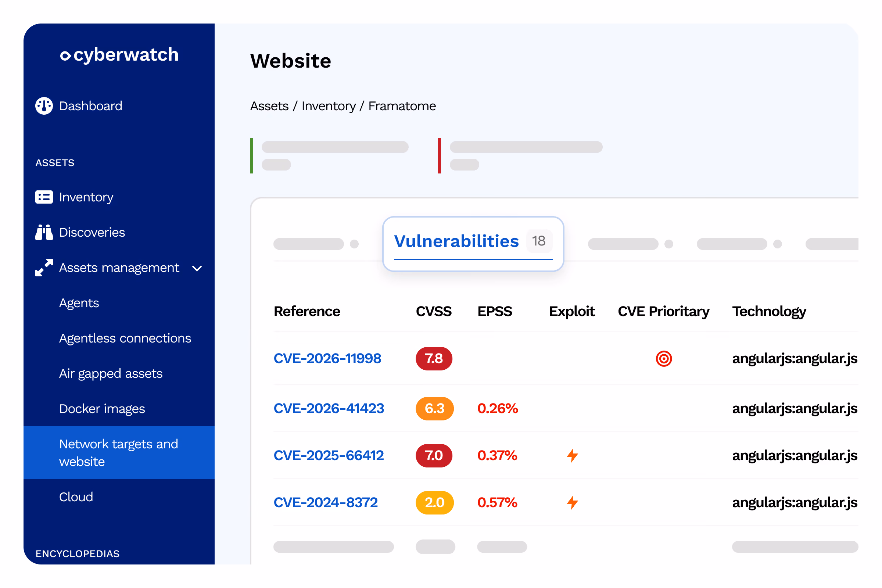The width and height of the screenshot is (882, 588).
Task: Click the Assets breadcrumb
Action: [x=269, y=106]
